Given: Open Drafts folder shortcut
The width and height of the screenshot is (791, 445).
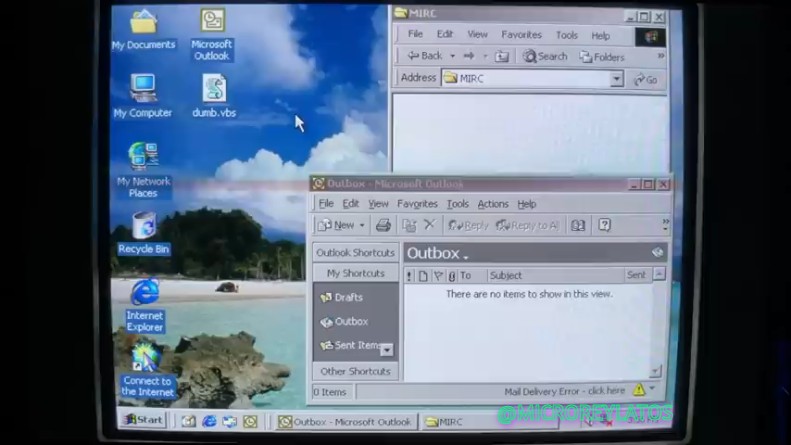Looking at the screenshot, I should coord(342,297).
